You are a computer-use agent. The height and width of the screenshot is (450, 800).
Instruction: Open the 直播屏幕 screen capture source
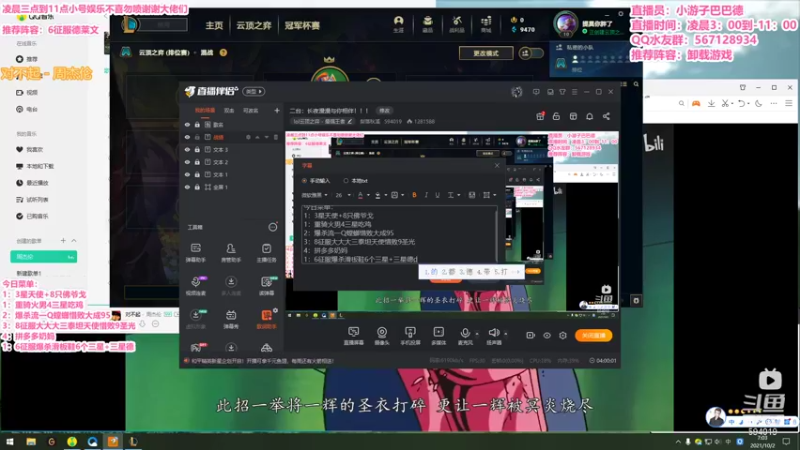[353, 336]
